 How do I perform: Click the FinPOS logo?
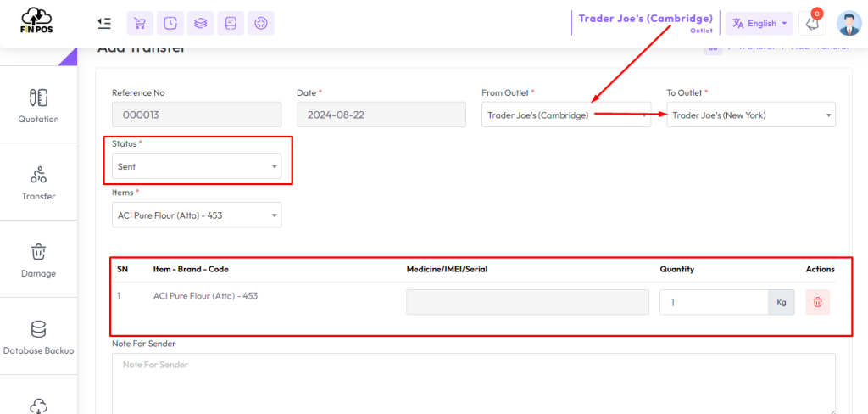pyautogui.click(x=37, y=21)
